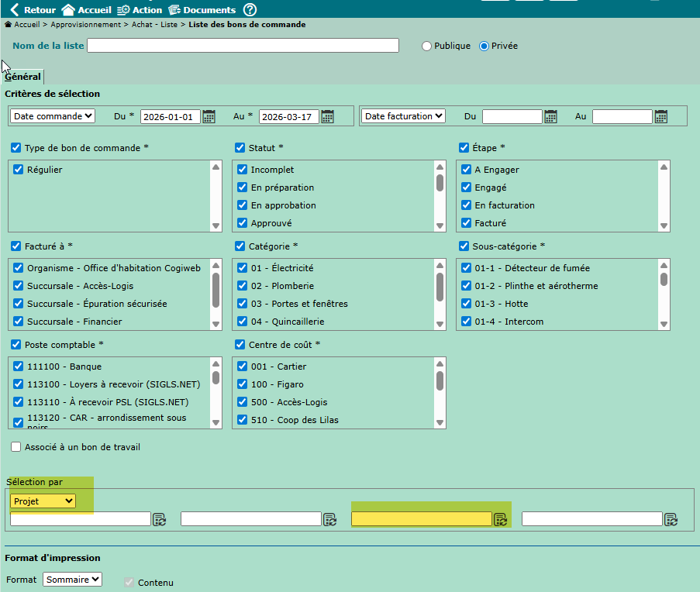Screen dimensions: 700x592
Task: Click lookup icon beside last selection field
Action: [671, 519]
